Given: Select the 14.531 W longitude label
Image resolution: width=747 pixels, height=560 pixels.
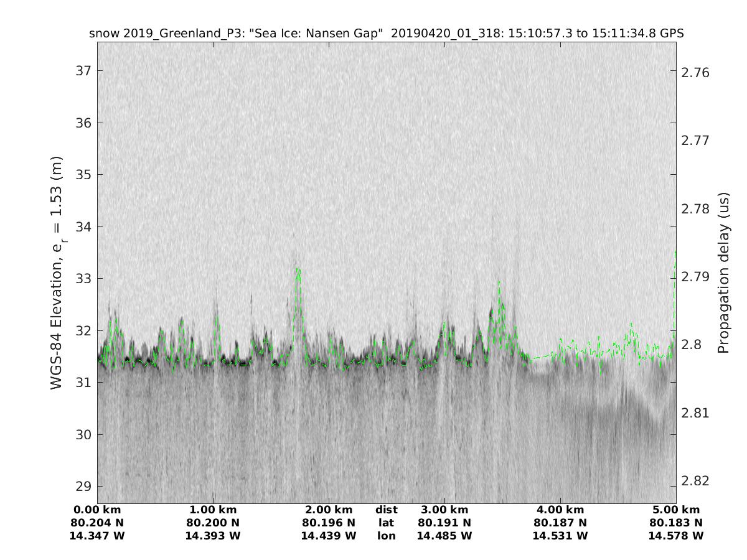Looking at the screenshot, I should (x=560, y=536).
